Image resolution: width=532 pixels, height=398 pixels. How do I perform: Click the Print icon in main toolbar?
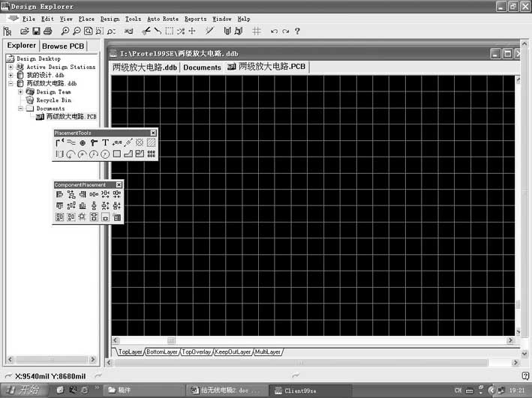point(47,31)
